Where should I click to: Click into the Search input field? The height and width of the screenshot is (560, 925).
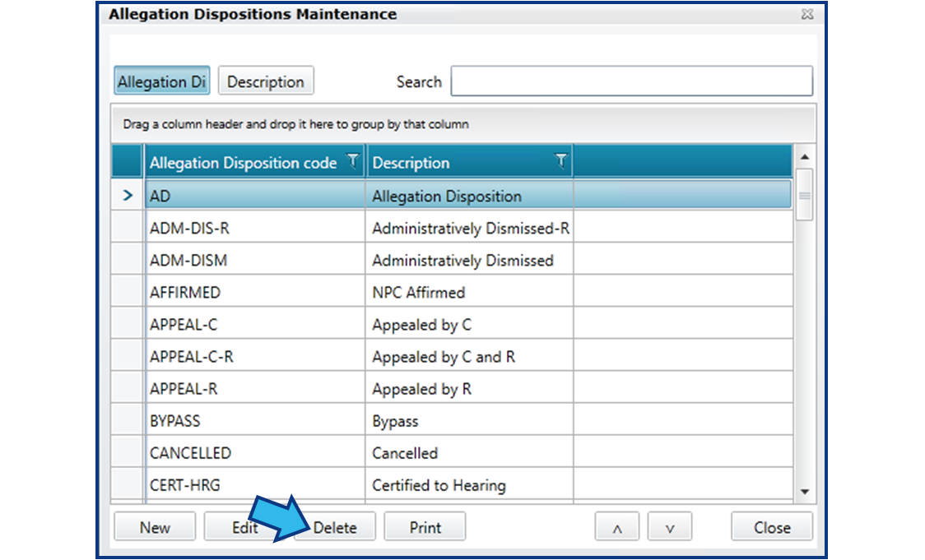coord(632,81)
